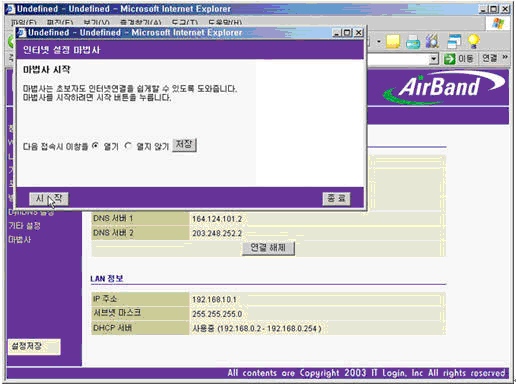
Task: Click the LAN 정보 section heading
Action: (x=107, y=278)
